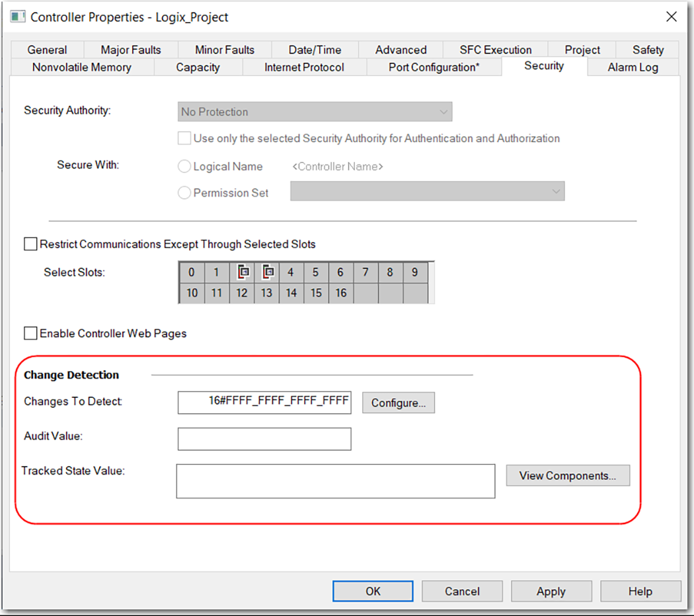Enable Controller Web Pages
Image resolution: width=694 pixels, height=616 pixels.
pos(30,333)
